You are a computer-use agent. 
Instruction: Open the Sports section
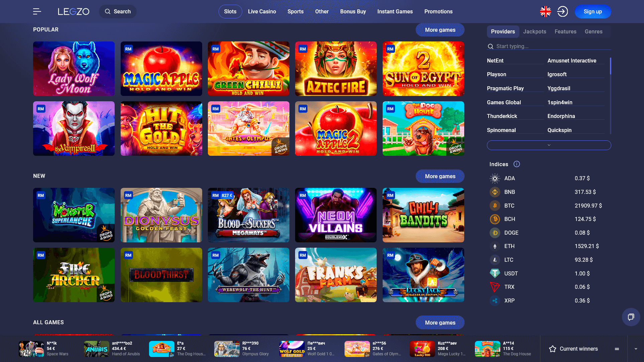(x=295, y=12)
